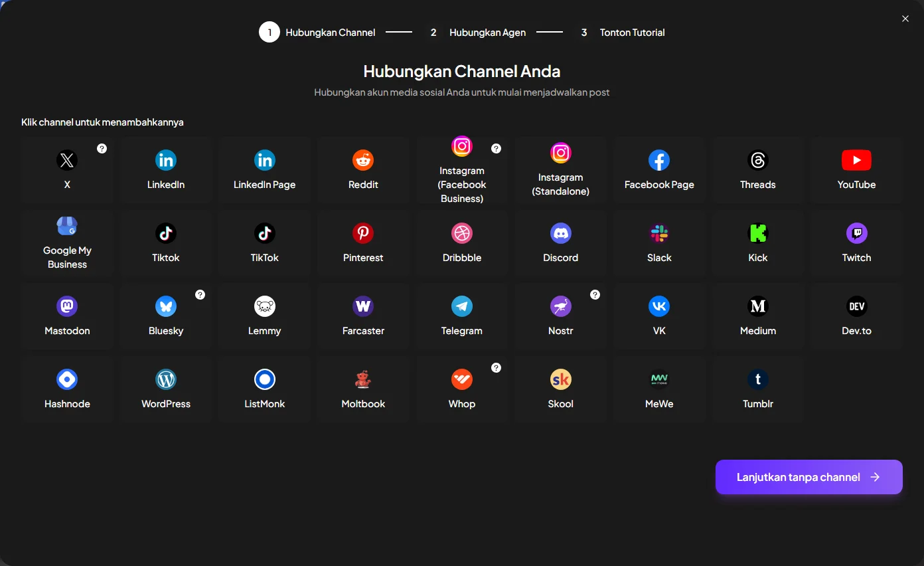
Task: Add the Discord channel
Action: [x=561, y=243]
